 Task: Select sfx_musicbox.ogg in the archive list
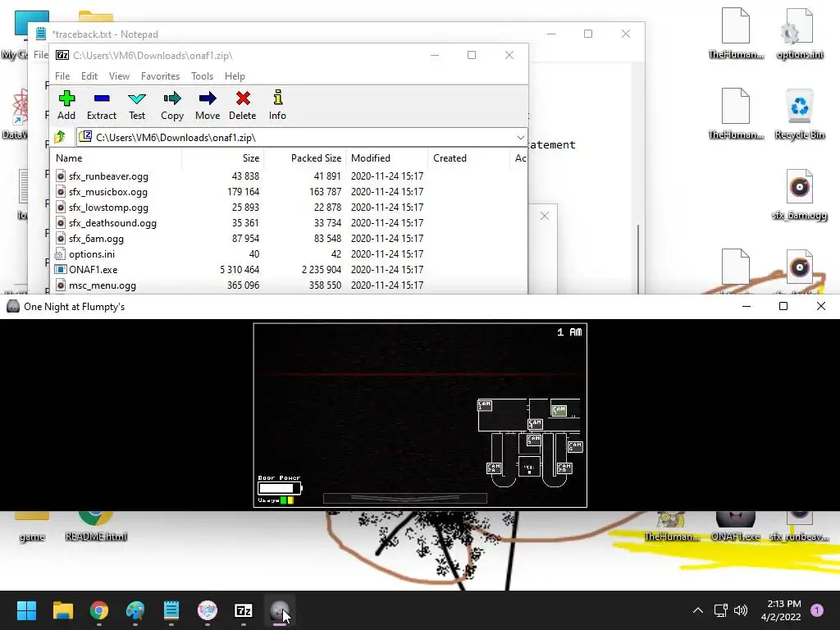tap(290, 192)
